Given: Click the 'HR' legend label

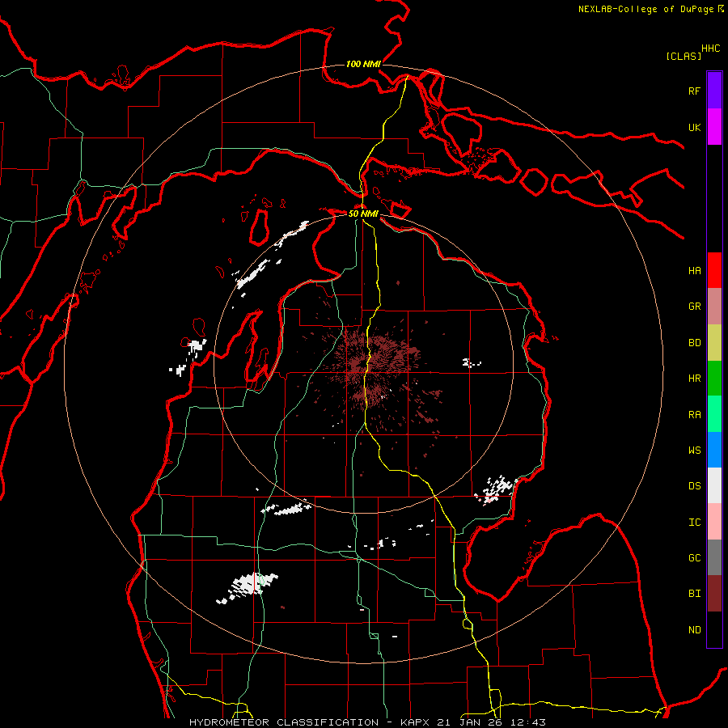Looking at the screenshot, I should 694,379.
